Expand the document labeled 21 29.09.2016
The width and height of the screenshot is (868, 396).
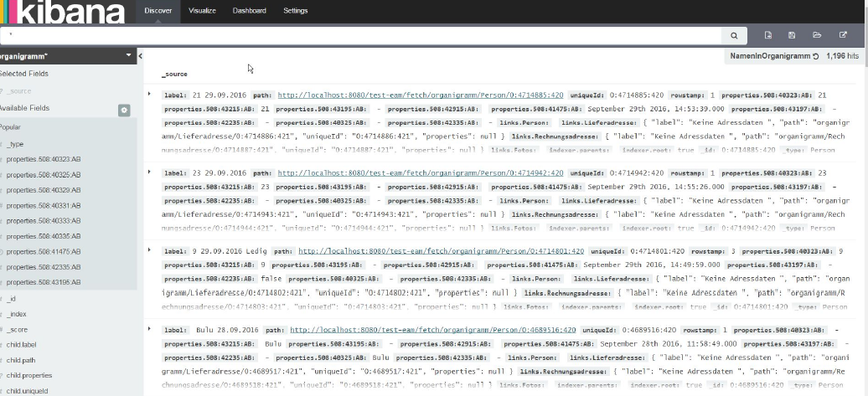[x=150, y=94]
